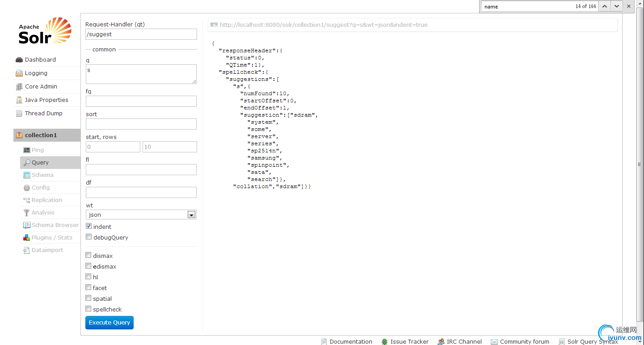Open the wt format dropdown
The height and width of the screenshot is (345, 644).
pyautogui.click(x=141, y=215)
